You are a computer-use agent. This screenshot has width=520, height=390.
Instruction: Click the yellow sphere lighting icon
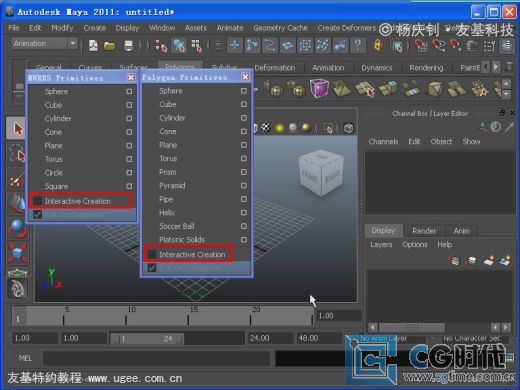click(x=279, y=128)
